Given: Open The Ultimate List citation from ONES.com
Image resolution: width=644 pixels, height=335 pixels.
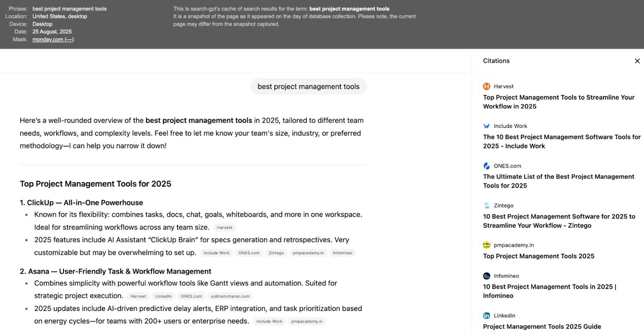Looking at the screenshot, I should tap(559, 181).
